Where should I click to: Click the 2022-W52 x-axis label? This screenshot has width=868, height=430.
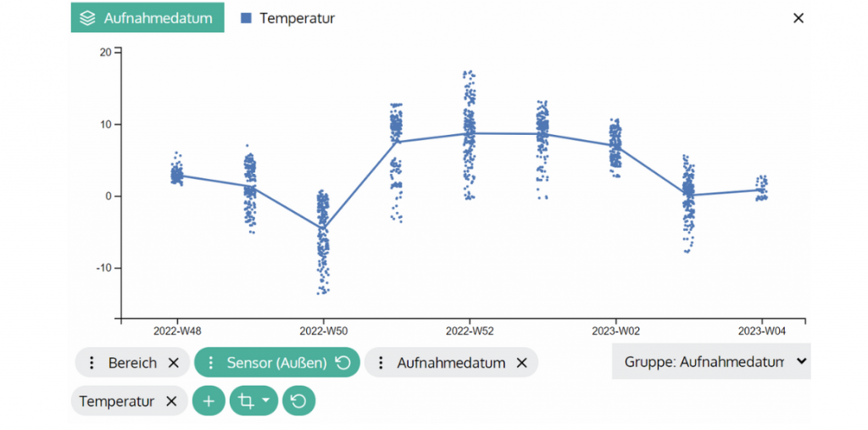click(x=470, y=331)
